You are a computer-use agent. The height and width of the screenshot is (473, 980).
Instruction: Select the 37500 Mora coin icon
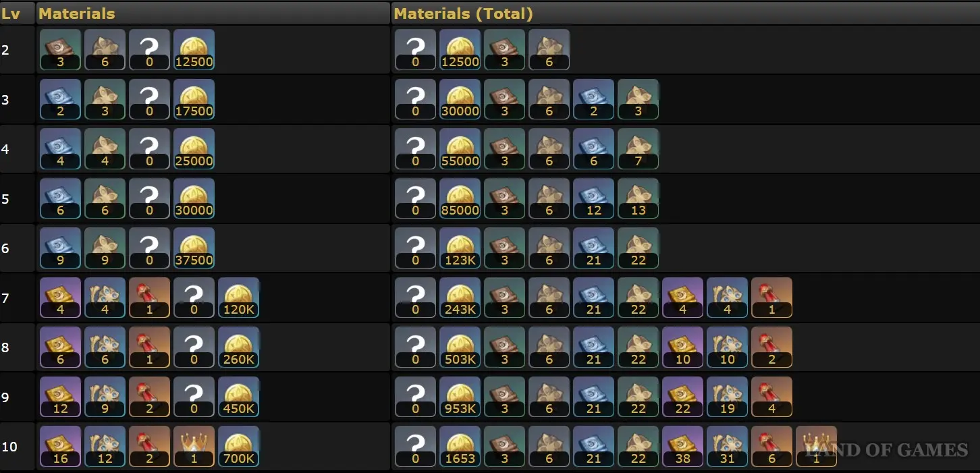(x=194, y=248)
